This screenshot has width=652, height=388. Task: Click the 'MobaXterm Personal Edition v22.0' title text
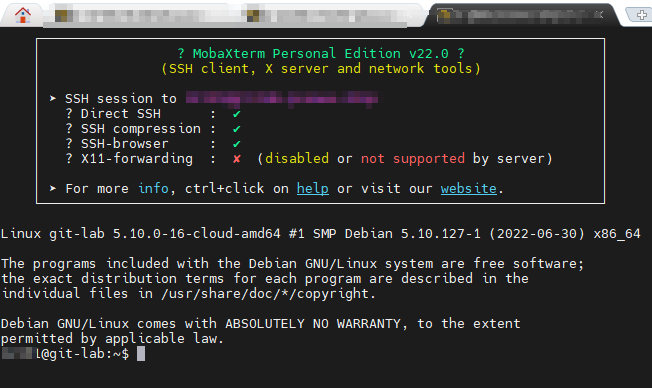coord(321,54)
